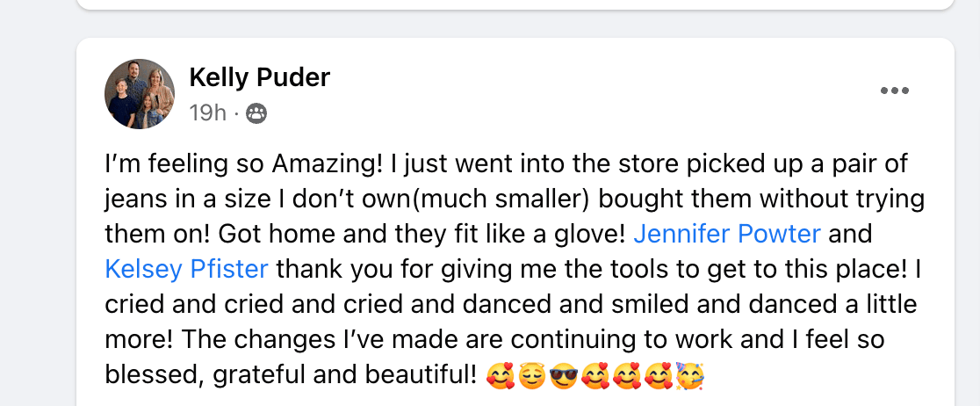Visit Jennifer Powter's tagged profile
This screenshot has width=980, height=406.
point(727,234)
